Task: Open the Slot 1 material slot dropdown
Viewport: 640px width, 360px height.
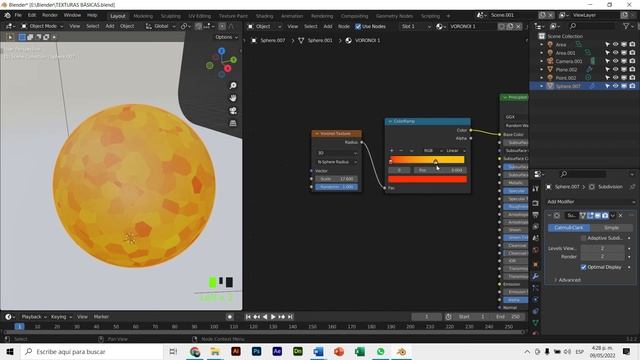Action: [416, 27]
